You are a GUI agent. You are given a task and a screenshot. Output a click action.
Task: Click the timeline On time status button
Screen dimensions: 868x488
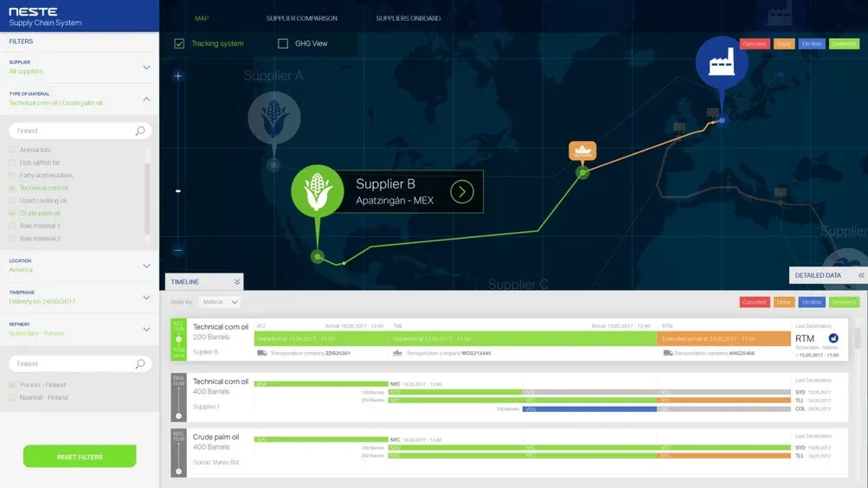coord(812,302)
